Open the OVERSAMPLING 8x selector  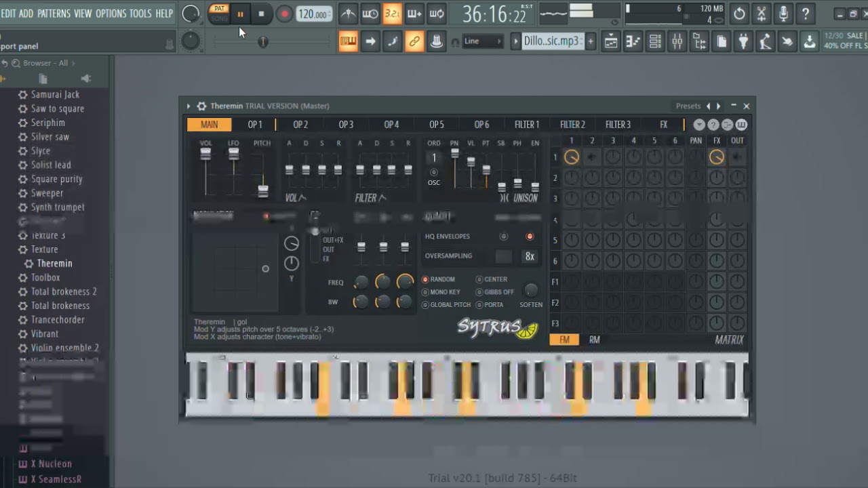coord(530,256)
